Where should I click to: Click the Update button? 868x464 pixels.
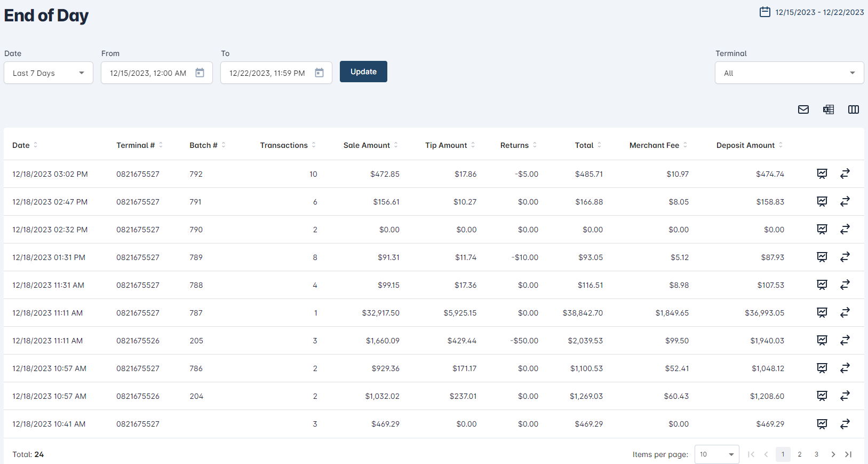pos(363,72)
